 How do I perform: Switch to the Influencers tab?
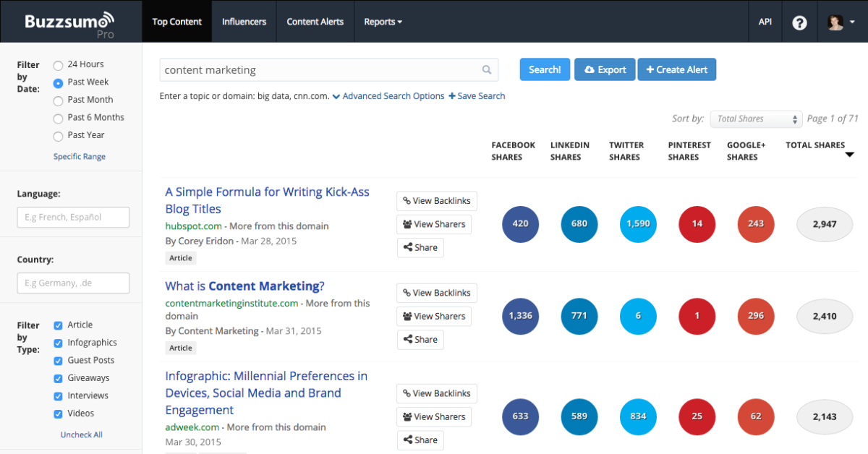tap(244, 22)
